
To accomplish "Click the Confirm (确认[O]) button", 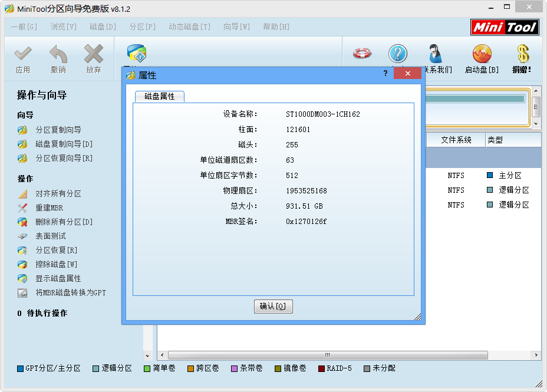I will click(x=273, y=307).
